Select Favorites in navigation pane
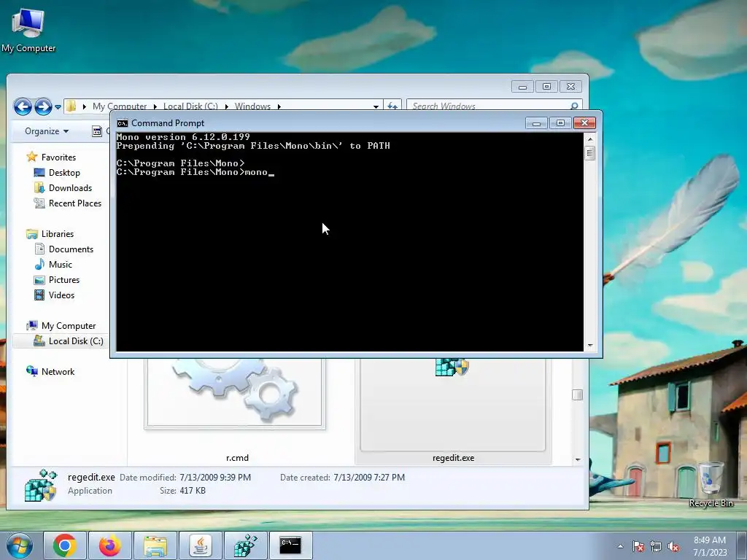The height and width of the screenshot is (560, 747). 52,157
